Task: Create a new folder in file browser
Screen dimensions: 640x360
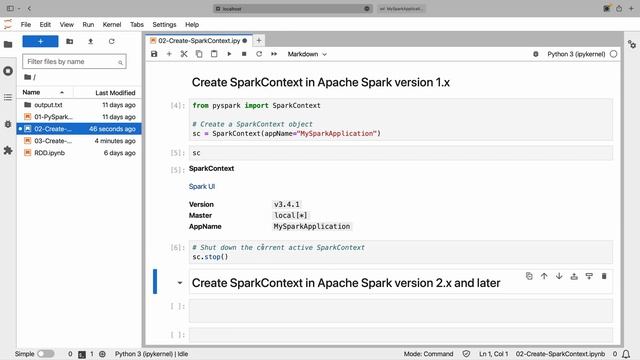Action: tap(69, 41)
